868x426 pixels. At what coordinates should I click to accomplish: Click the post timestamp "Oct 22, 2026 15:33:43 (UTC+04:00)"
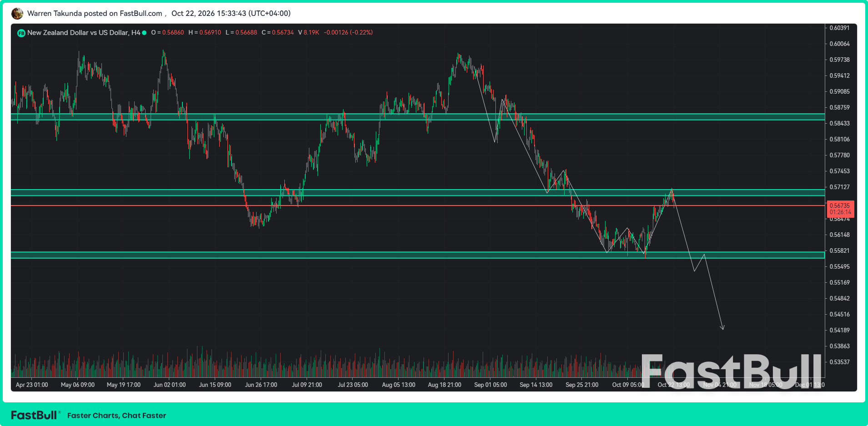pos(231,14)
